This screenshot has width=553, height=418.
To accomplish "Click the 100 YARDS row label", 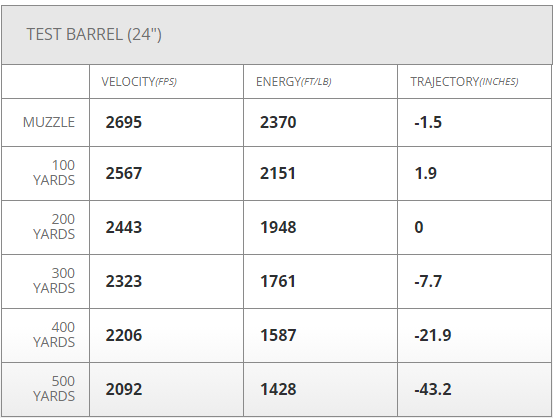I will click(x=54, y=173).
